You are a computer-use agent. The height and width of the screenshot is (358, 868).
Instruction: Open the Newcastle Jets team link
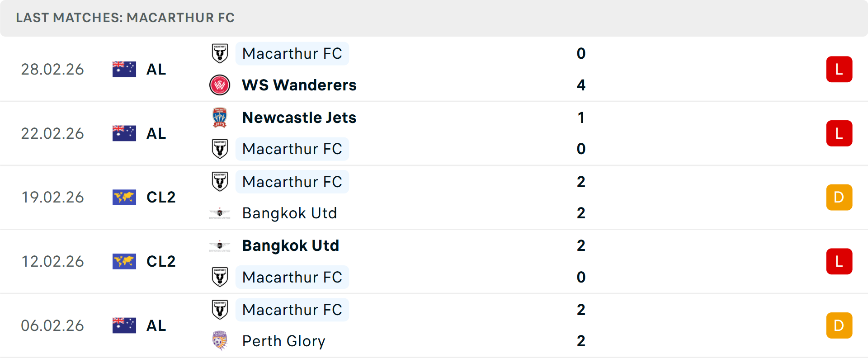299,118
